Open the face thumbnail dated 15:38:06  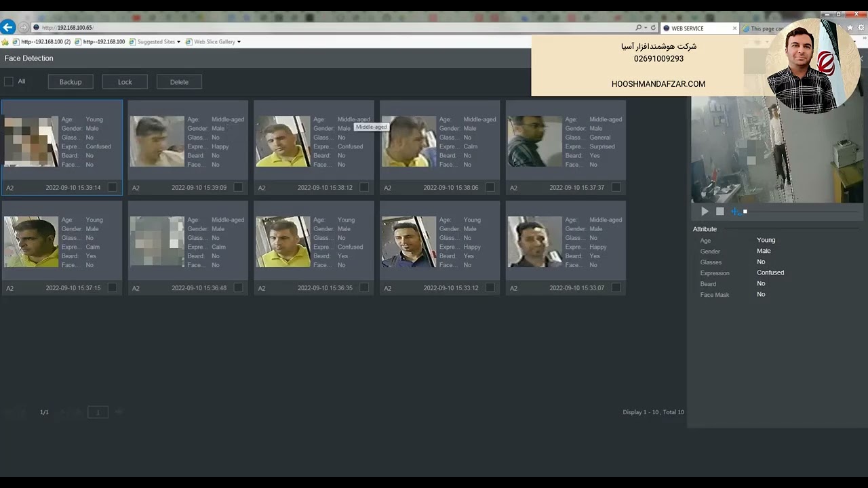409,141
